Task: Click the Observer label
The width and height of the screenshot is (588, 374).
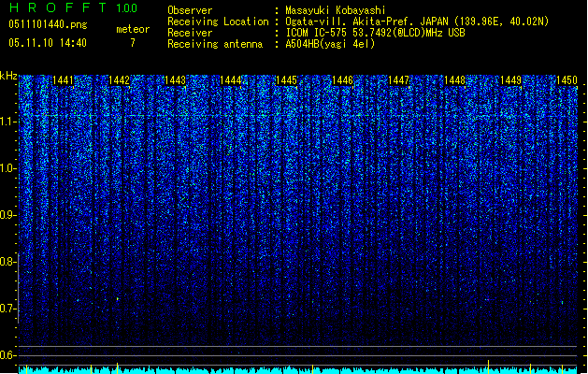Action: coord(190,10)
